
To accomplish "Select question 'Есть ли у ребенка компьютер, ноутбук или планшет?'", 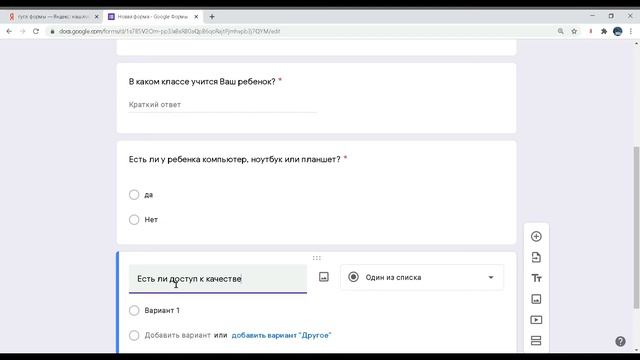I will pos(234,159).
